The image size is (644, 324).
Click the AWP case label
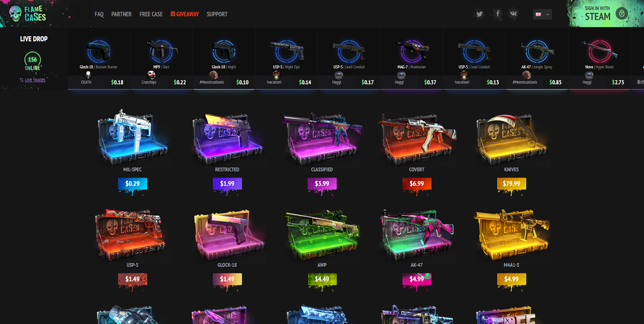[322, 265]
